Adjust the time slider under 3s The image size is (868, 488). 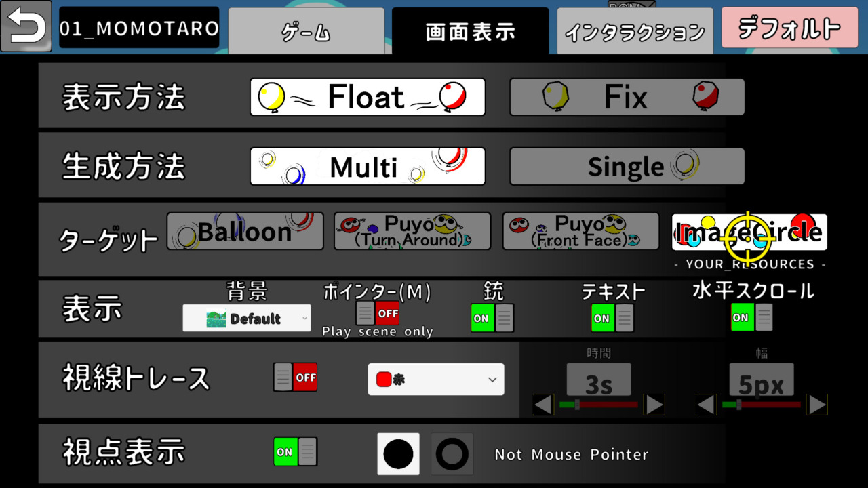click(x=577, y=405)
